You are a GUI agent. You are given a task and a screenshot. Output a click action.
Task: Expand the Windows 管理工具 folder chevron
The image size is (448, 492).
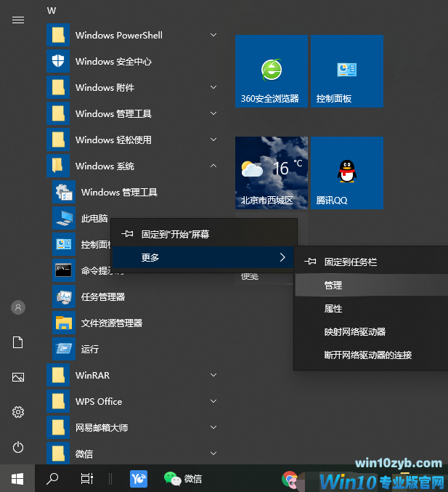[213, 113]
